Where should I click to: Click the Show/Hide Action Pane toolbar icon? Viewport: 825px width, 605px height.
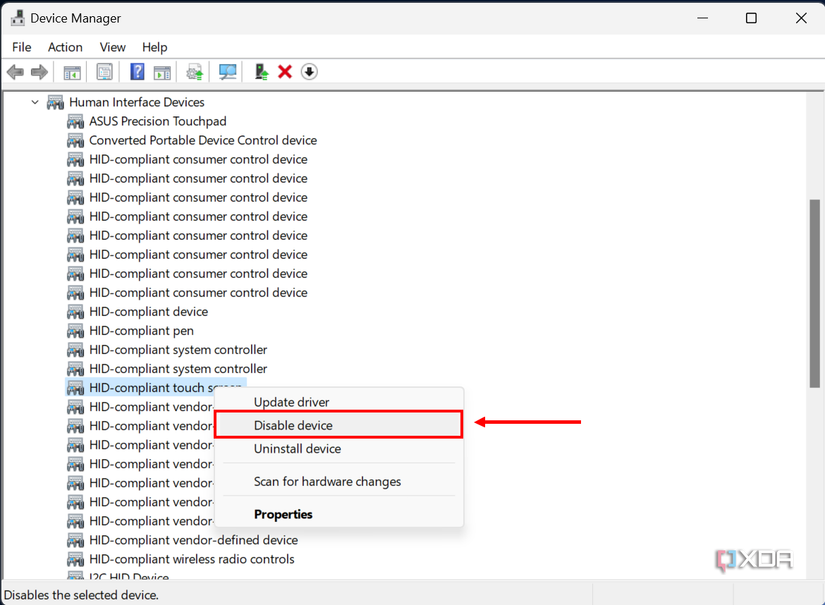pos(162,72)
